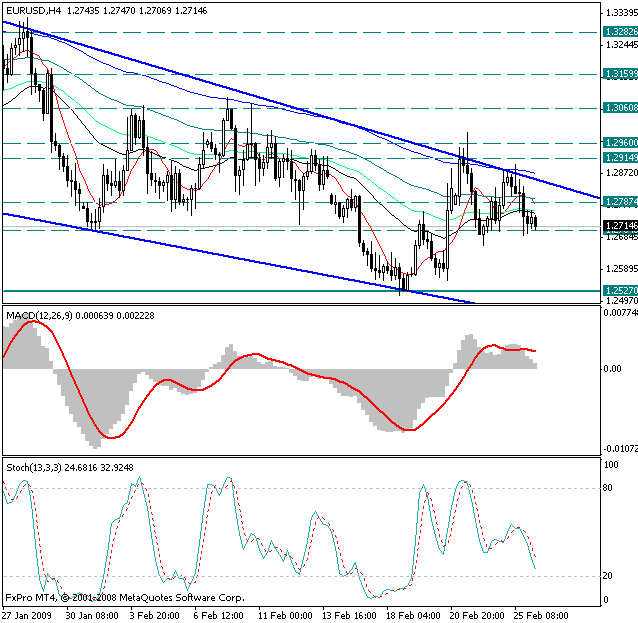Select the 1.2960 price level label
Screen dimensions: 638x623
(x=620, y=143)
